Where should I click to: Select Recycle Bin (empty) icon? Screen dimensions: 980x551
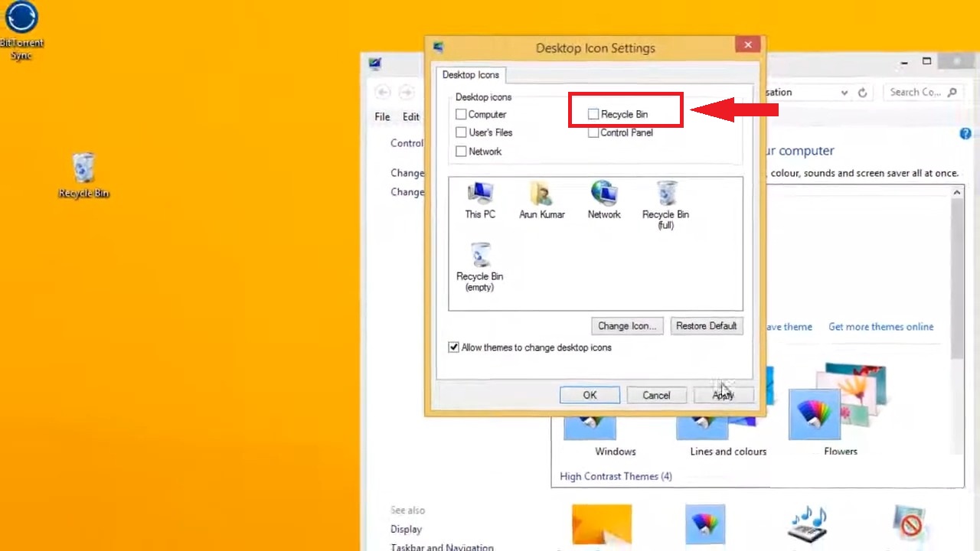(x=480, y=267)
